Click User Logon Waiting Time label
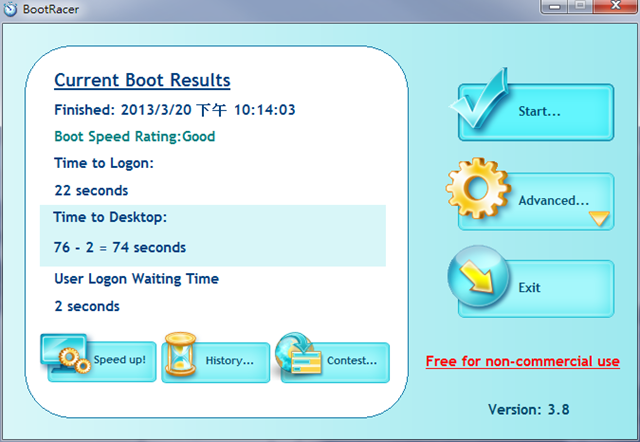The width and height of the screenshot is (640, 442). point(136,279)
